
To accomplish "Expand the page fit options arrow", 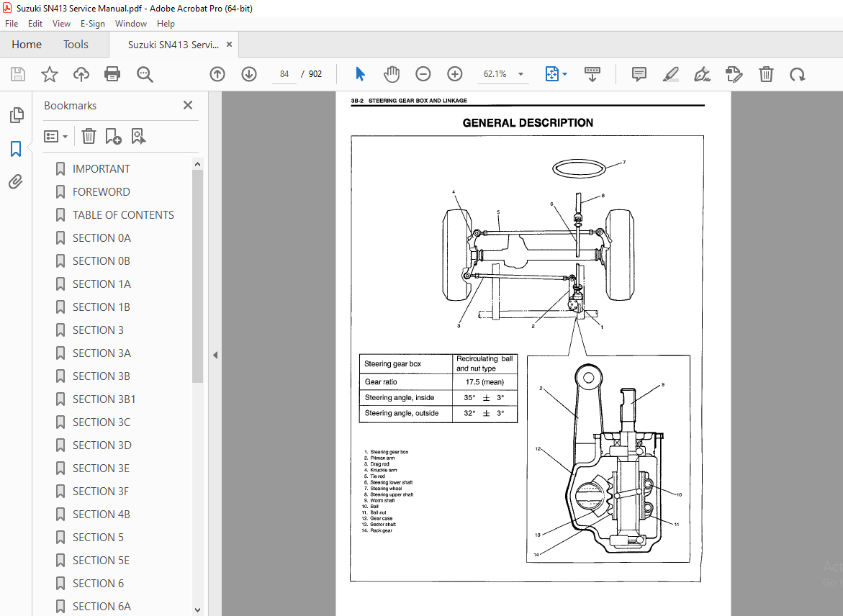I will pos(564,74).
